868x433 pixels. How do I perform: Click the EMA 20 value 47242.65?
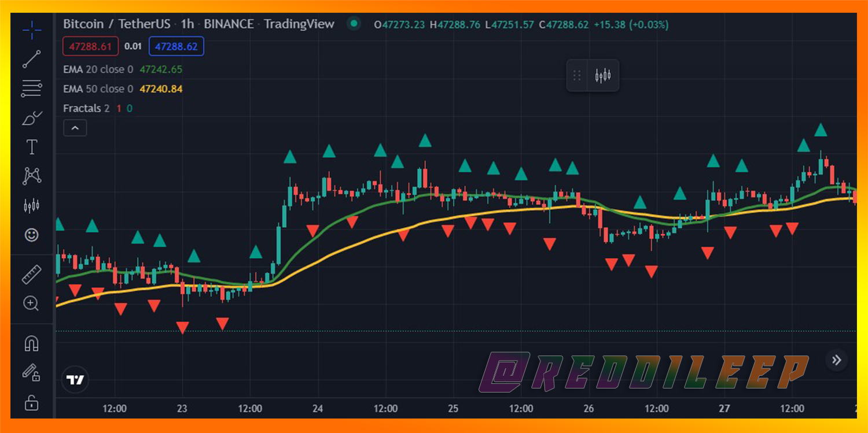click(x=161, y=69)
